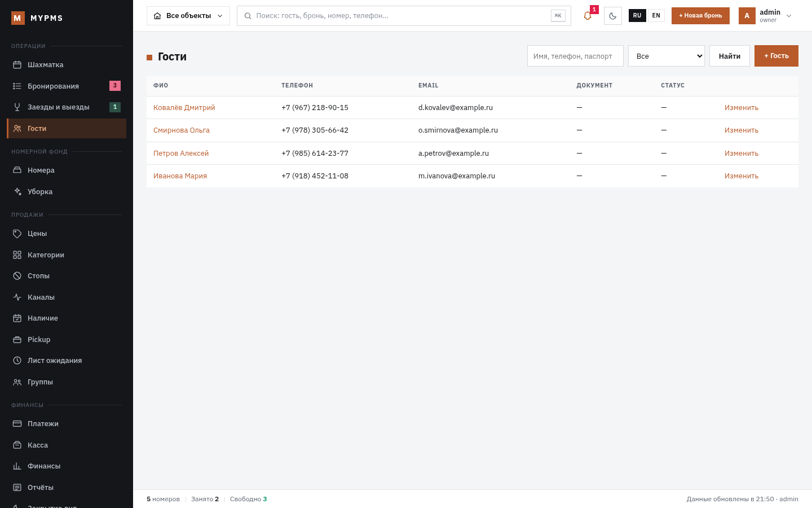812x508 pixels.
Task: Click Изменить for Иванова Мария
Action: click(742, 176)
